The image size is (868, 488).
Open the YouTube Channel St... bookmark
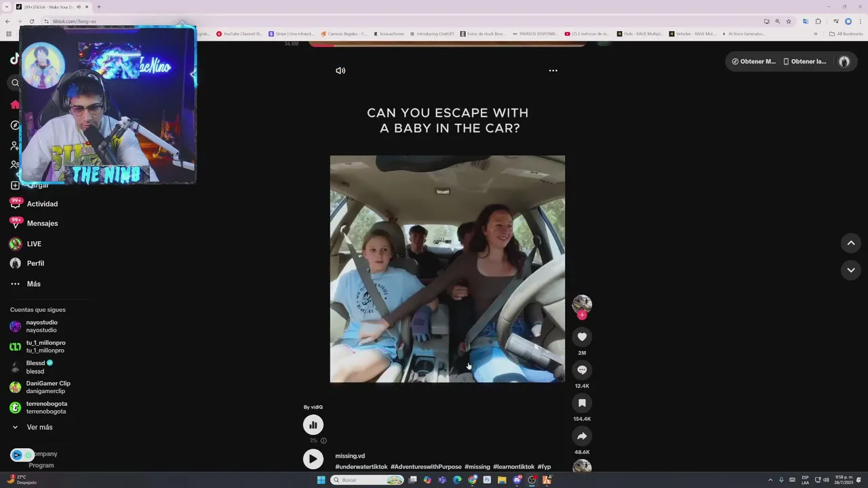point(239,33)
